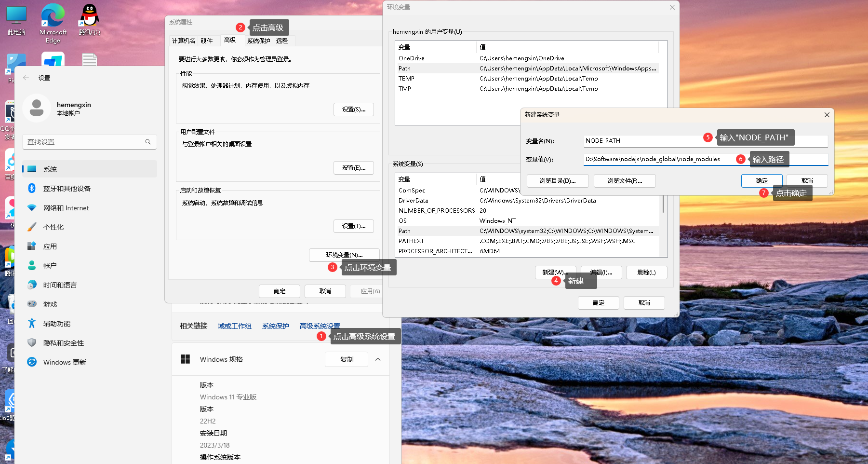Click 设置(S) under 性能
Image resolution: width=868 pixels, height=464 pixels.
point(354,109)
